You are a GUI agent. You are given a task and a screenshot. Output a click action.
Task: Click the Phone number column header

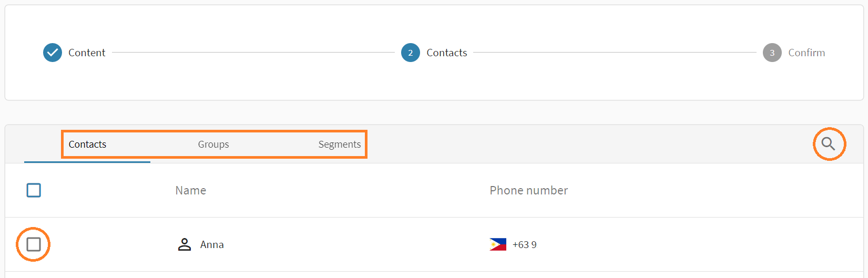pos(528,190)
